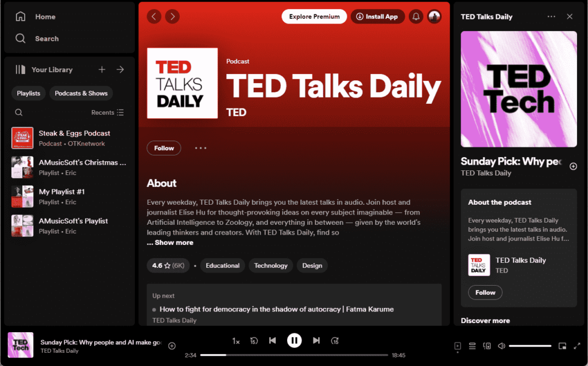Open notifications via the bell icon

point(416,16)
